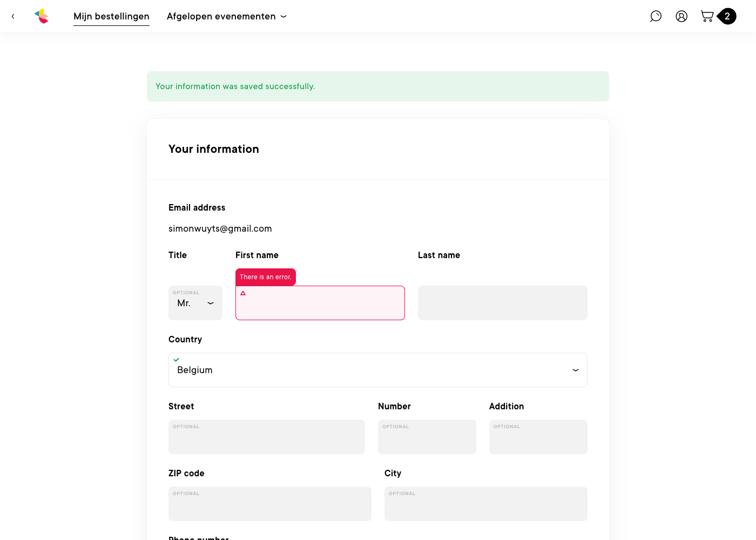Open the Country dropdown showing Belgium

378,370
